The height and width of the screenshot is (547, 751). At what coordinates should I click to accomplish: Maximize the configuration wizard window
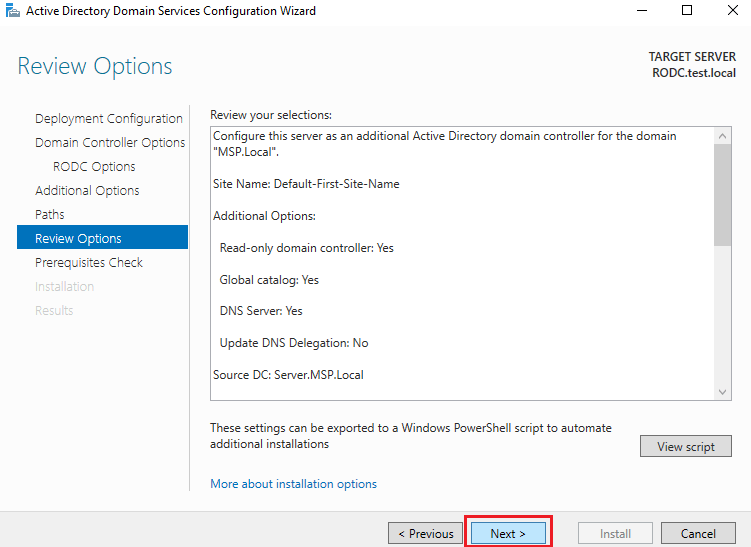tap(686, 12)
